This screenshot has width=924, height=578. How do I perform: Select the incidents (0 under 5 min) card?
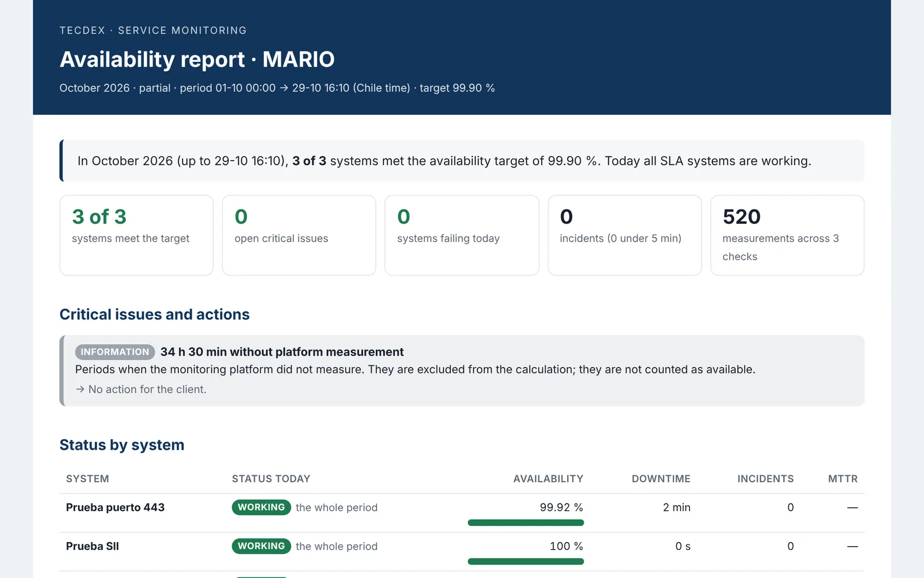(x=625, y=235)
